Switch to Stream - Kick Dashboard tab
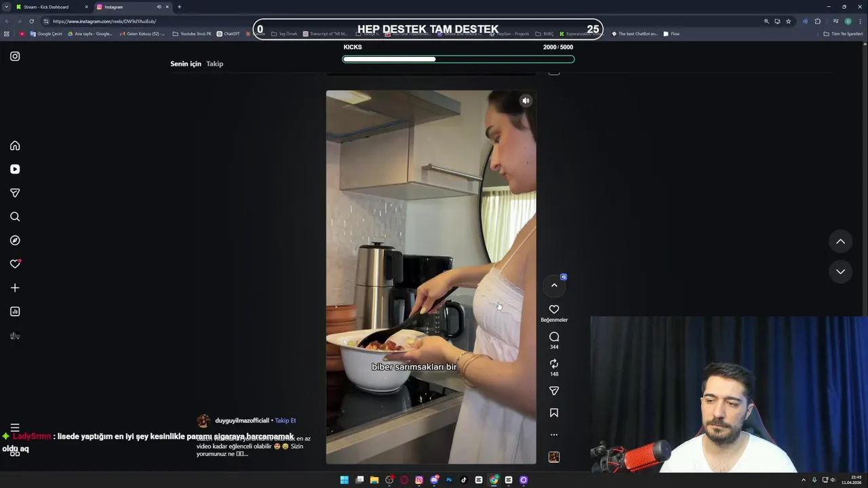Image resolution: width=868 pixels, height=488 pixels. [51, 7]
